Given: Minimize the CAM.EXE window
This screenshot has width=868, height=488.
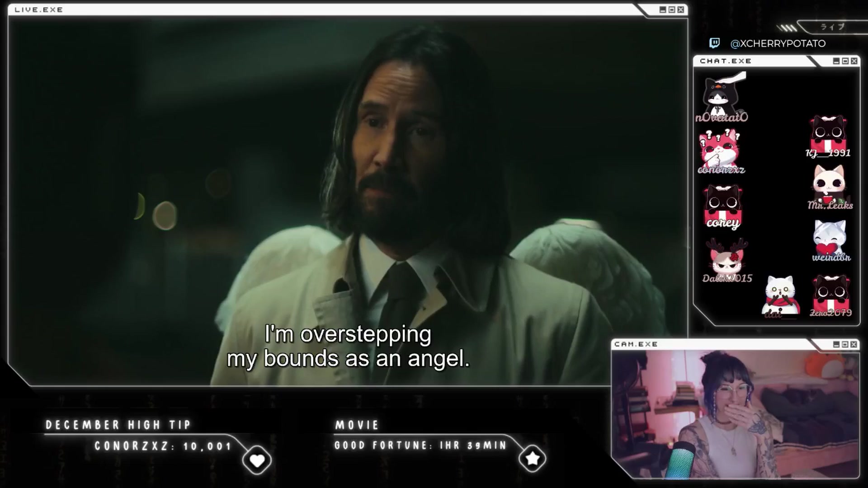Looking at the screenshot, I should (x=836, y=344).
